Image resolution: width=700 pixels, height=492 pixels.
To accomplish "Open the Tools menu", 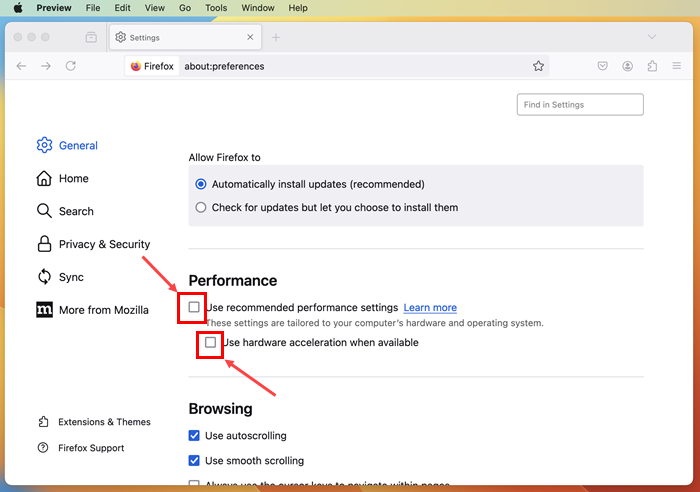I will [216, 8].
